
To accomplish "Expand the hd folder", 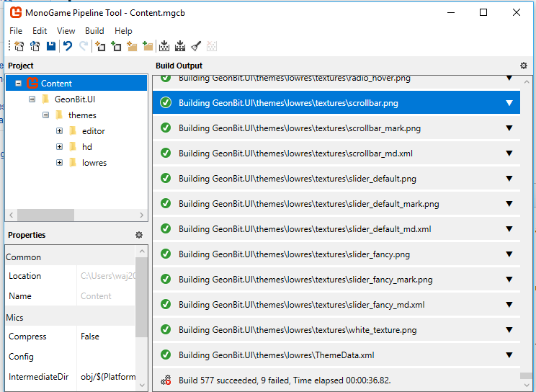I will click(x=60, y=147).
